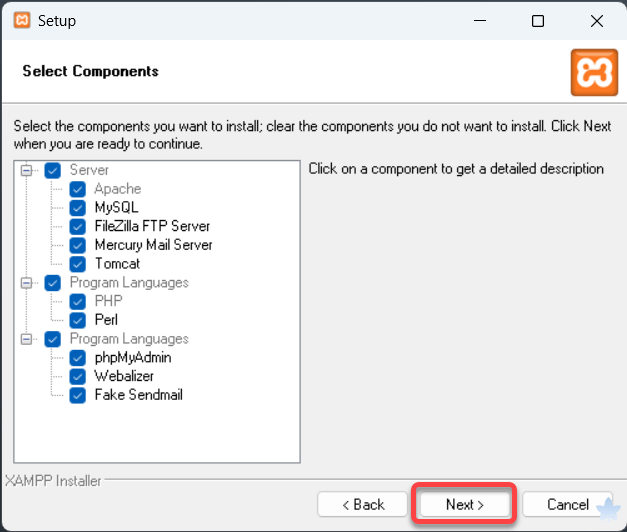
Task: Click the large orange XAMPP logo
Action: coord(594,72)
